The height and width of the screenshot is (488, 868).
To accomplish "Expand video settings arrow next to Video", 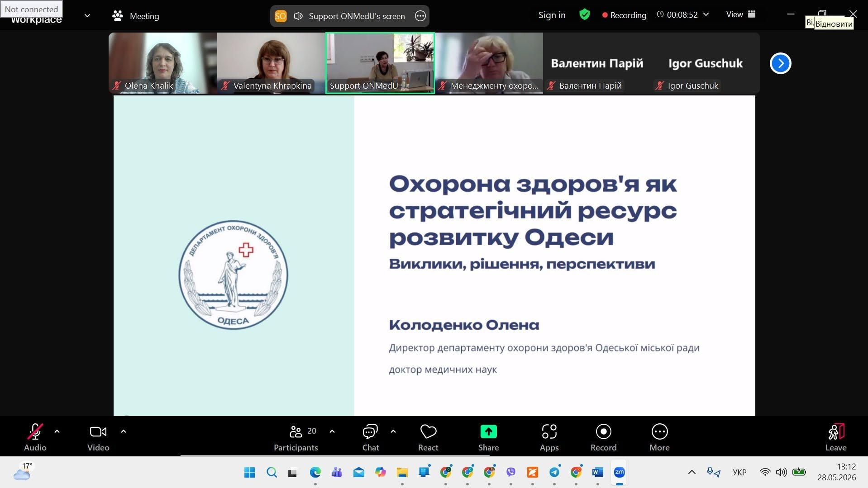I will pyautogui.click(x=124, y=431).
